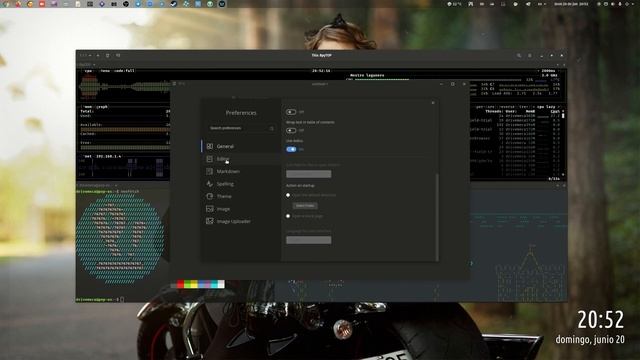Toggle 'Wrap text in table of contents' switch
Screen dimensions: 640x360
(291, 130)
